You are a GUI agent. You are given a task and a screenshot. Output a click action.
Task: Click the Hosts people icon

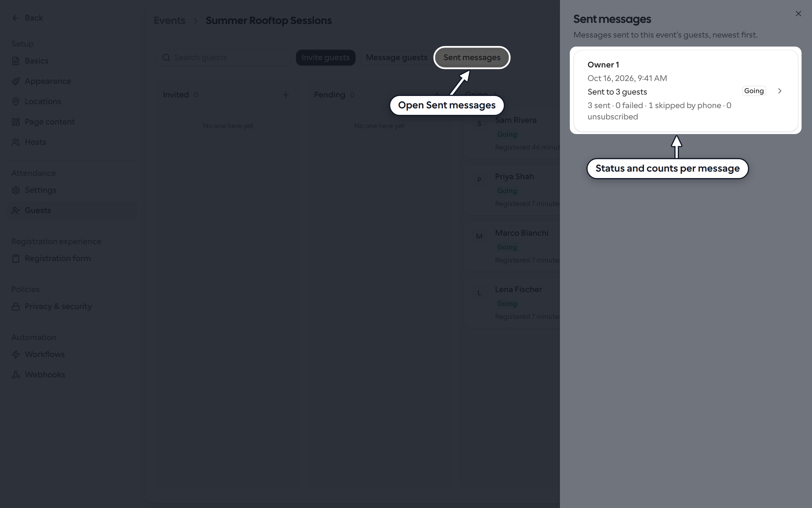[16, 142]
